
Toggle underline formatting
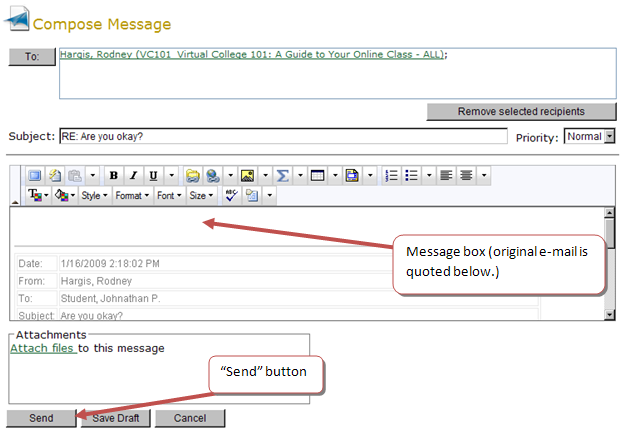pos(152,175)
